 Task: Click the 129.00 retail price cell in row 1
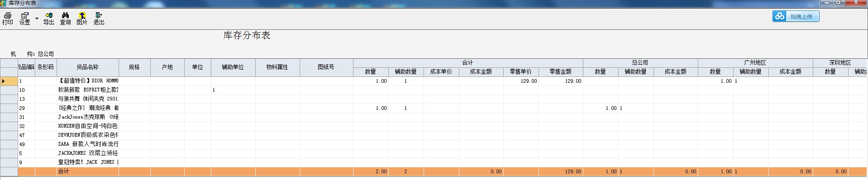tap(521, 81)
